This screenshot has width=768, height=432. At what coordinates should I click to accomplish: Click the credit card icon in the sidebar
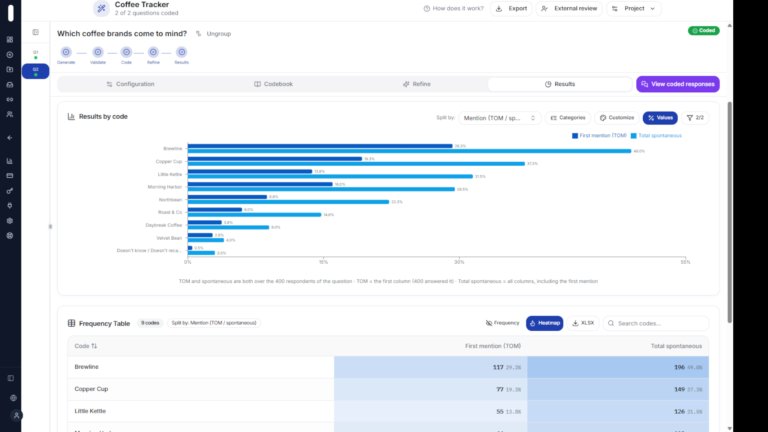10,176
